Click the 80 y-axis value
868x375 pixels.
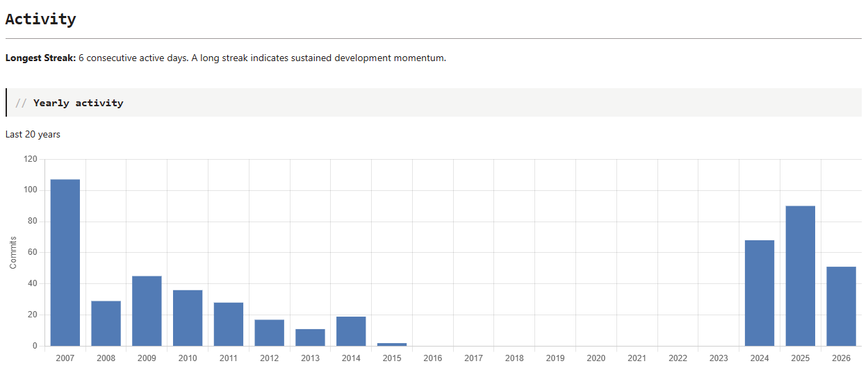pyautogui.click(x=33, y=222)
